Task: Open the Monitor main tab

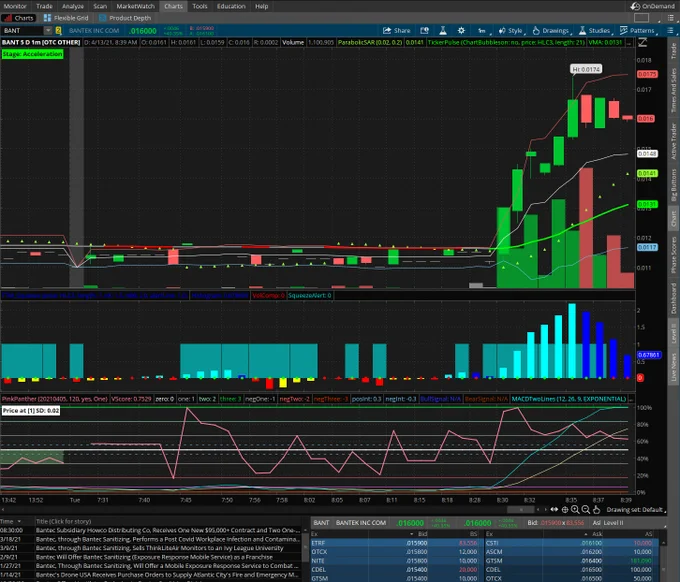Action: point(15,6)
